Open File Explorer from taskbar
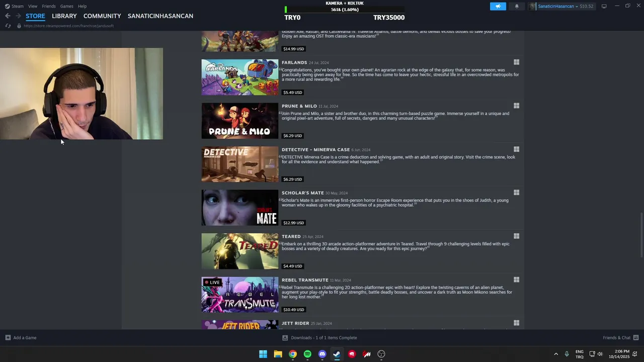Viewport: 644px width, 362px height. click(x=278, y=354)
